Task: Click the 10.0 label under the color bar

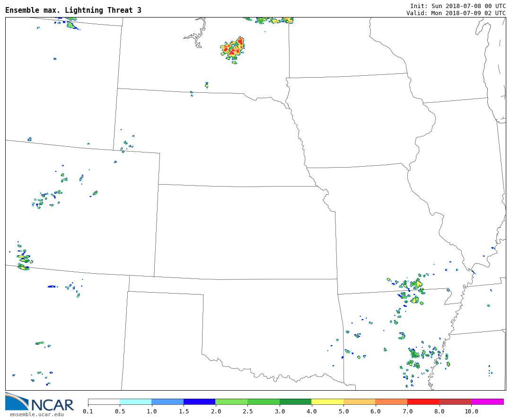Action: click(x=471, y=411)
